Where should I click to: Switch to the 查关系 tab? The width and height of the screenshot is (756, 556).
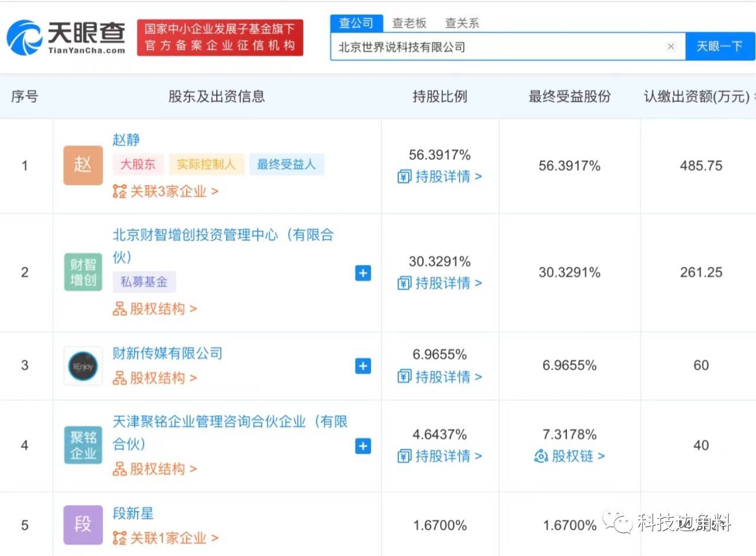[x=462, y=23]
